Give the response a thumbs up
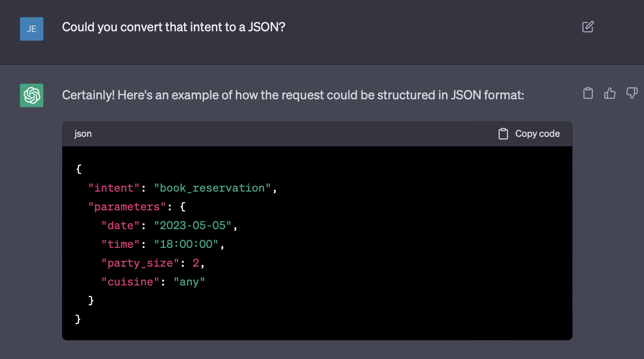 pos(610,93)
